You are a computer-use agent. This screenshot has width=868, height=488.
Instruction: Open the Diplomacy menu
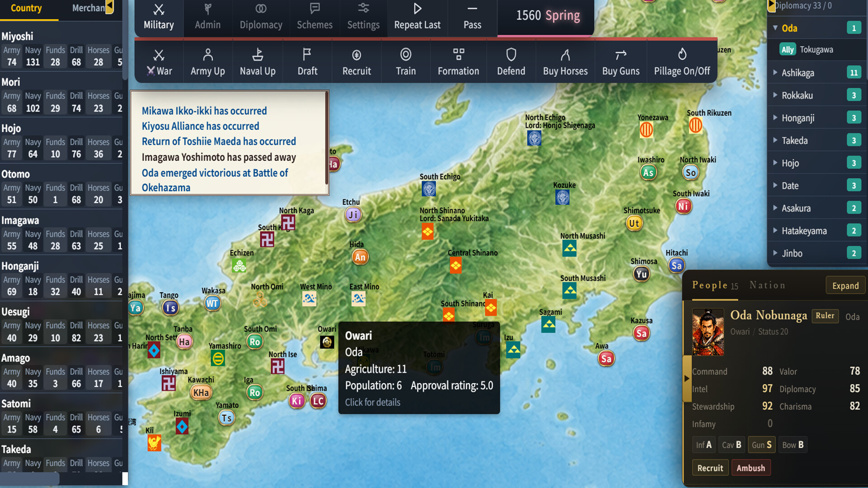(x=261, y=17)
